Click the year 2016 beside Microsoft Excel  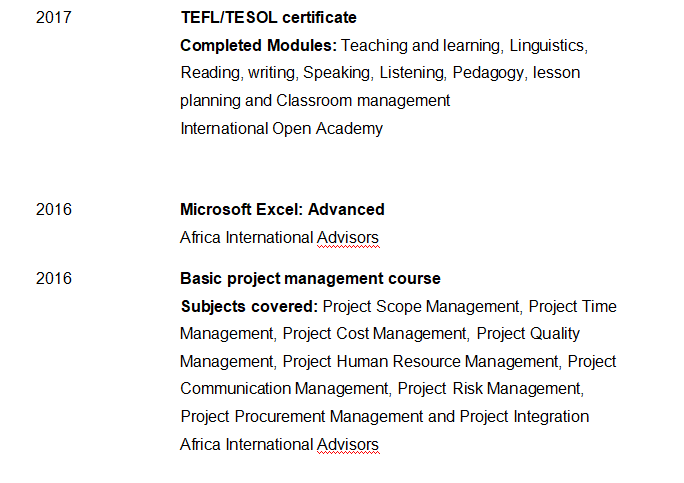[x=54, y=210]
